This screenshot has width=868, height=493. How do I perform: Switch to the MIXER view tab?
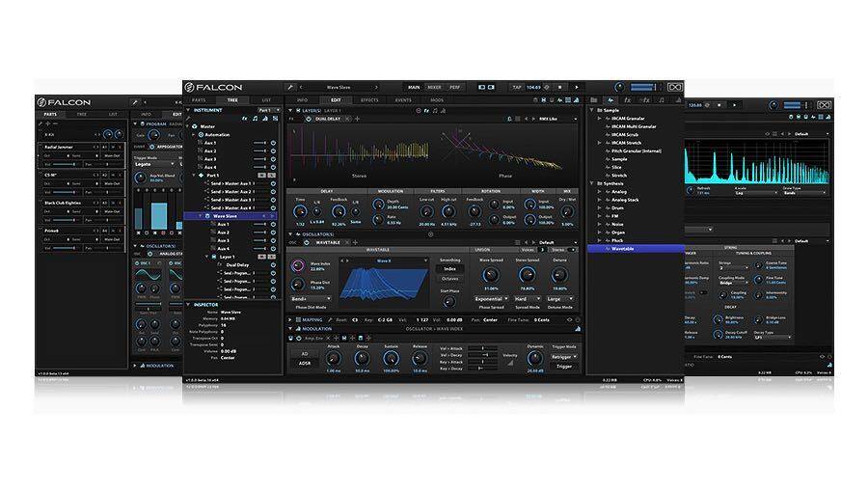click(435, 88)
